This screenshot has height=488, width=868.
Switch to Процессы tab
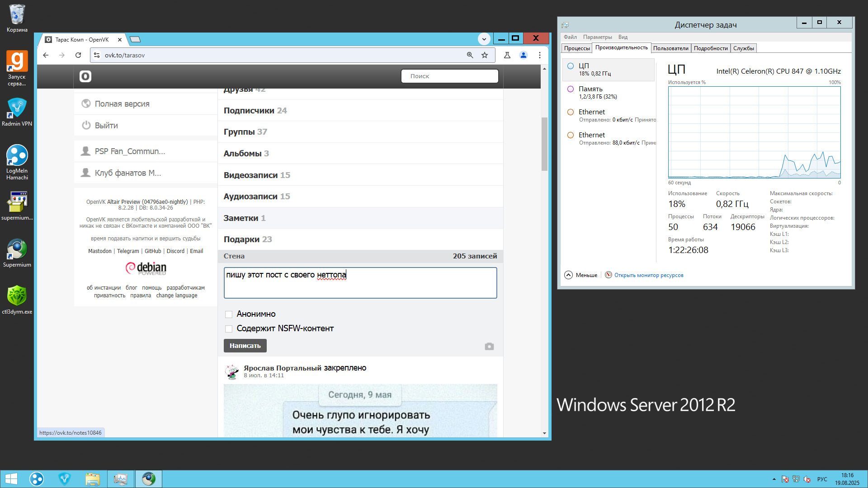tap(577, 48)
